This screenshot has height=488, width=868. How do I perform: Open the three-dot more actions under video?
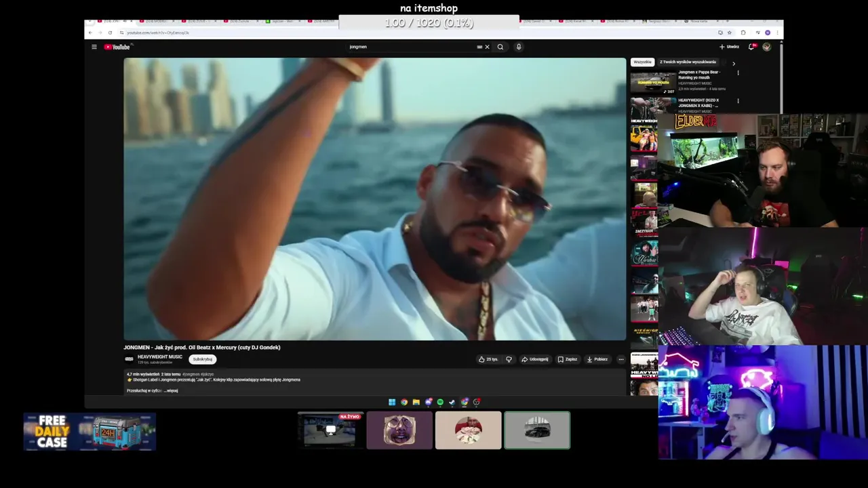[620, 359]
